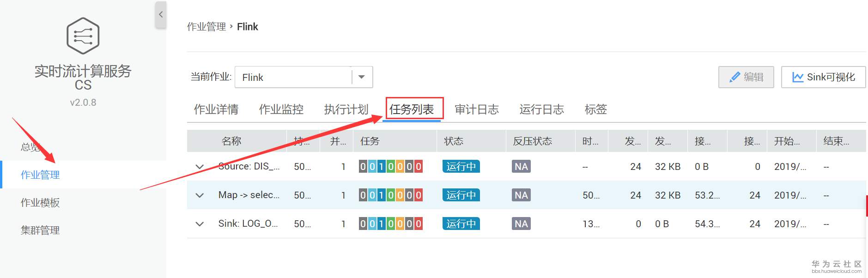The image size is (868, 278).
Task: Click the 53.2... value in Map row
Action: tap(707, 195)
